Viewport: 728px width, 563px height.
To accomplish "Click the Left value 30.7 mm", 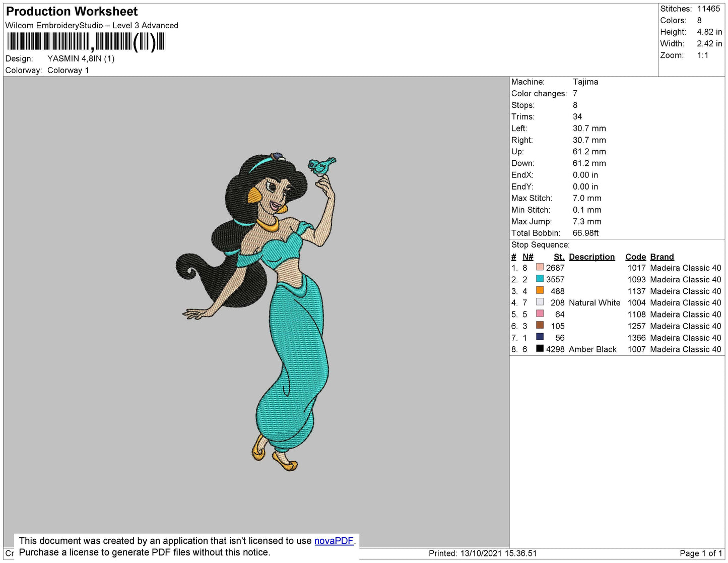I will [589, 128].
